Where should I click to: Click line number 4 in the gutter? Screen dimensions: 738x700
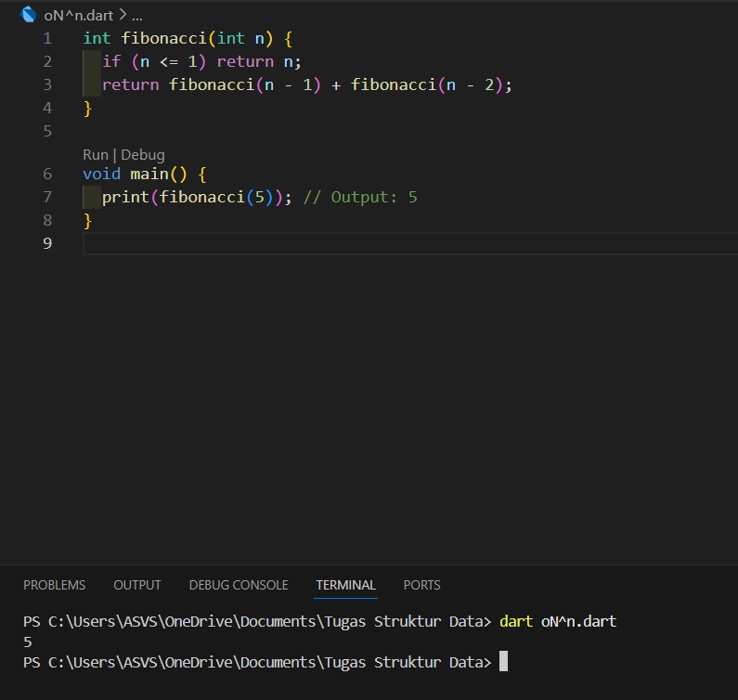[x=47, y=108]
